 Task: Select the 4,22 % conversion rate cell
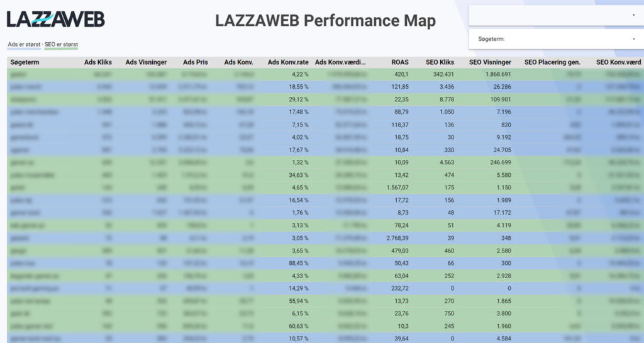point(300,74)
